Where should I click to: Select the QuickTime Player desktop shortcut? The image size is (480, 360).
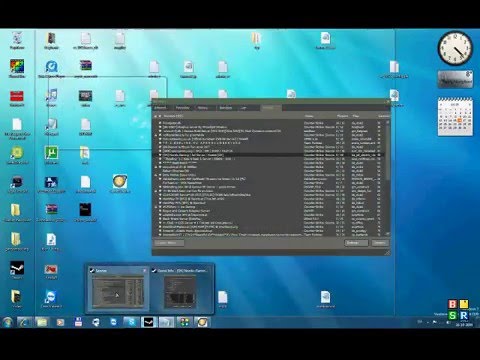pyautogui.click(x=51, y=69)
